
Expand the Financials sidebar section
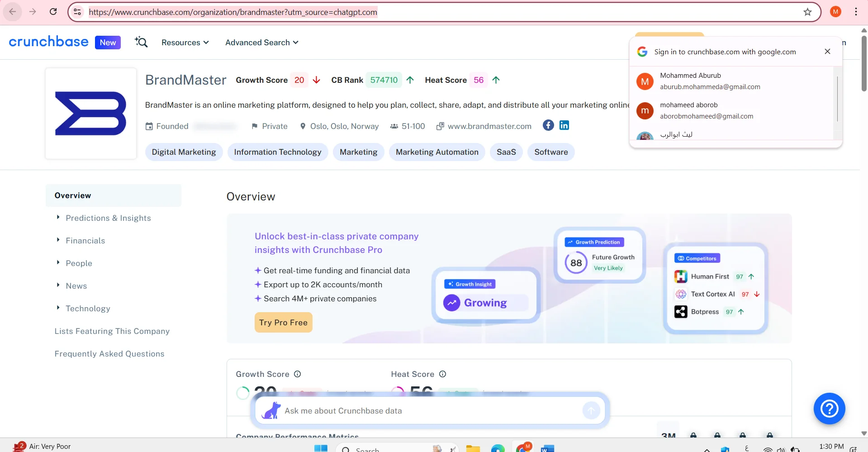85,241
